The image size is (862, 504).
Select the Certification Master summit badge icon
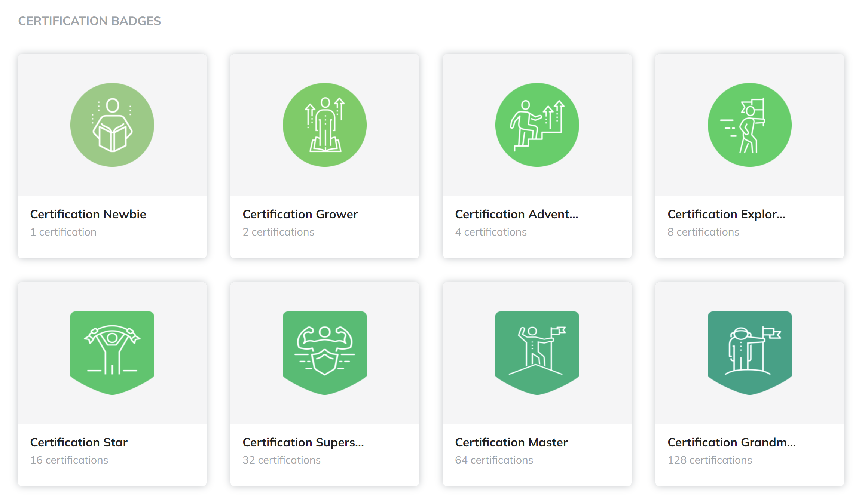[537, 352]
